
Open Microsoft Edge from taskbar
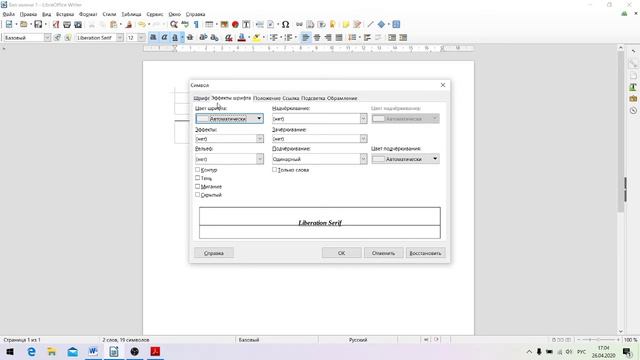click(31, 351)
